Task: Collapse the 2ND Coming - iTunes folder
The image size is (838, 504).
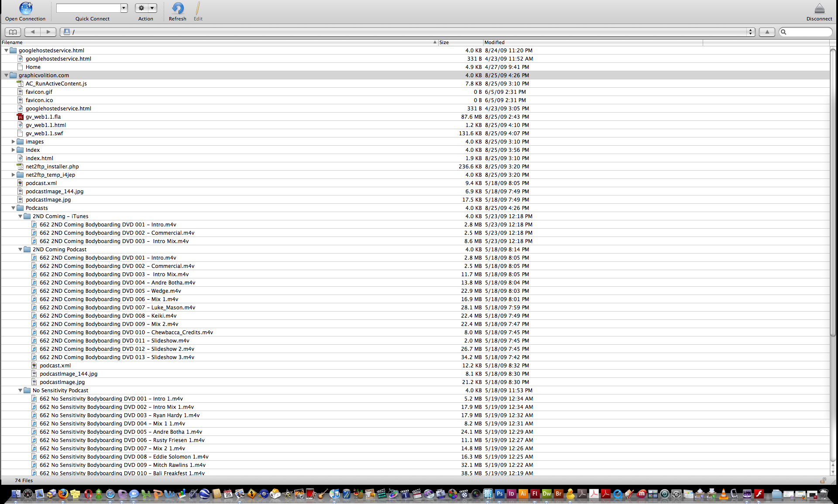Action: coord(20,216)
